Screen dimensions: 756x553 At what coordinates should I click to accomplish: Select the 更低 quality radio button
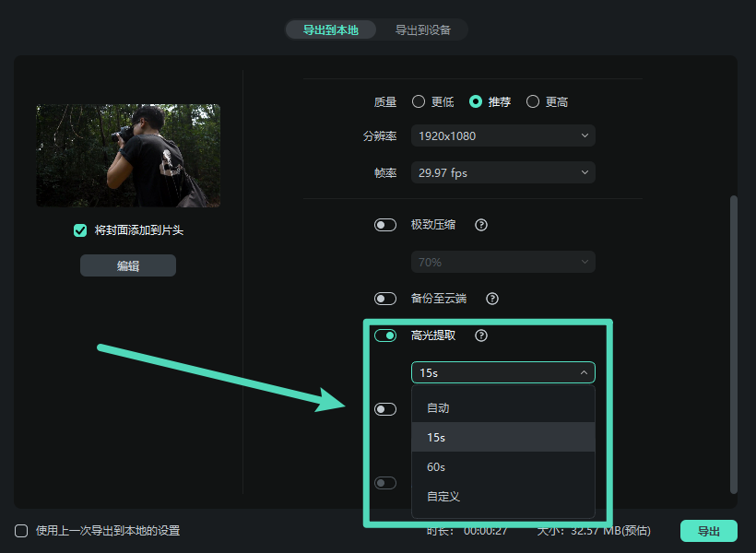tap(419, 101)
